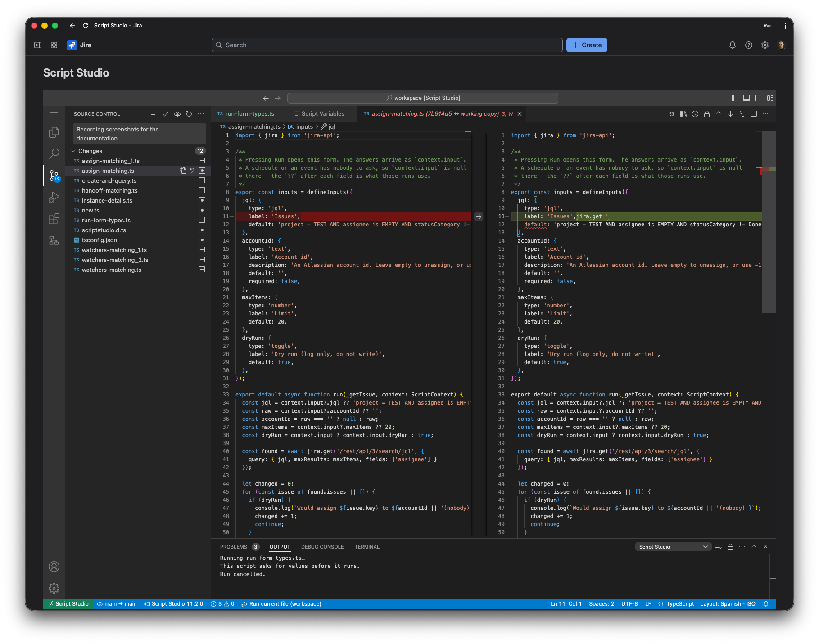
Task: Click the history clock icon in editor toolbar
Action: click(x=695, y=114)
